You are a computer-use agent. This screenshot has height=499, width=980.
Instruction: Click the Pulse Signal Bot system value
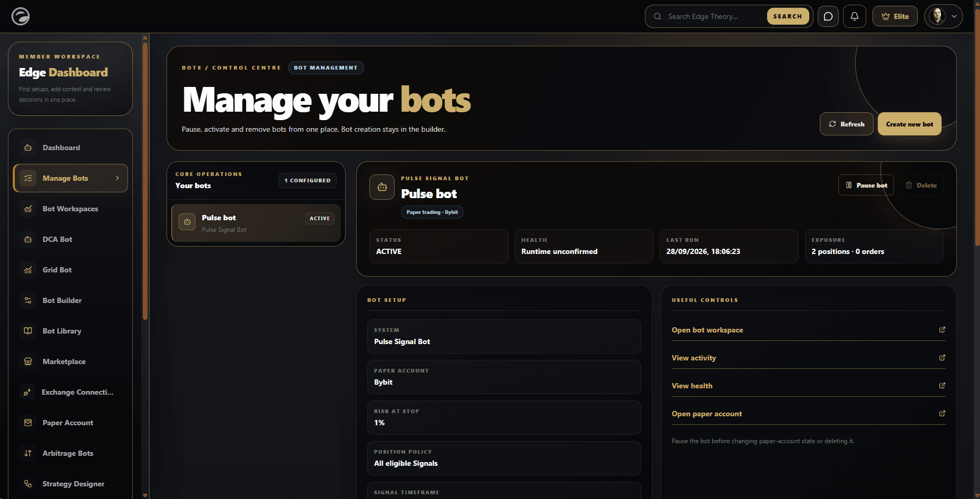(x=402, y=341)
